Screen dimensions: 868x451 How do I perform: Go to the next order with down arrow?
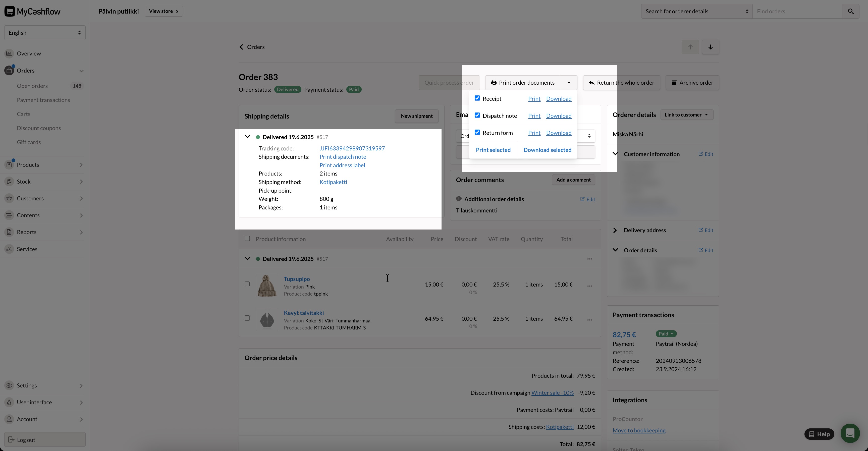(710, 47)
